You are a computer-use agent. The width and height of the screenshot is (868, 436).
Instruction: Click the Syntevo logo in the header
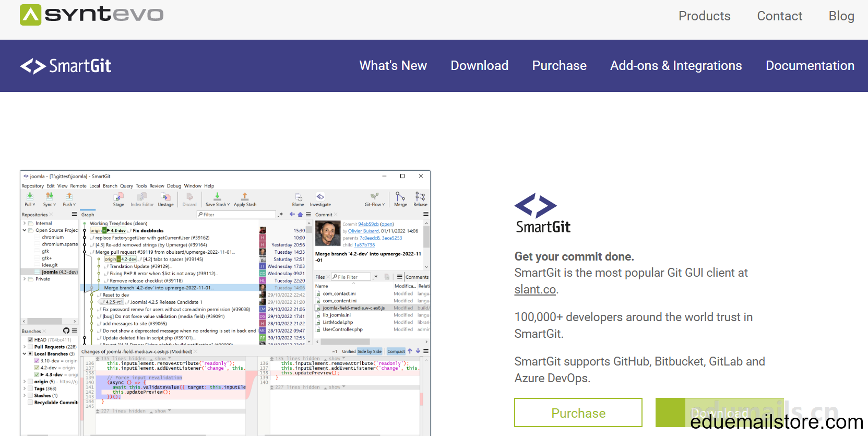coord(91,15)
